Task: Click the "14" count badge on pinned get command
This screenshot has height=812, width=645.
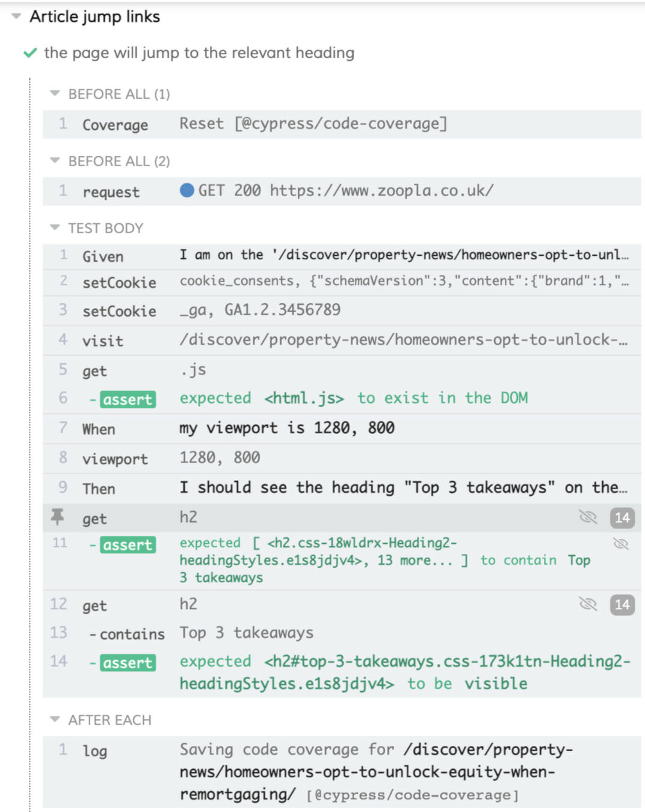Action: click(623, 517)
